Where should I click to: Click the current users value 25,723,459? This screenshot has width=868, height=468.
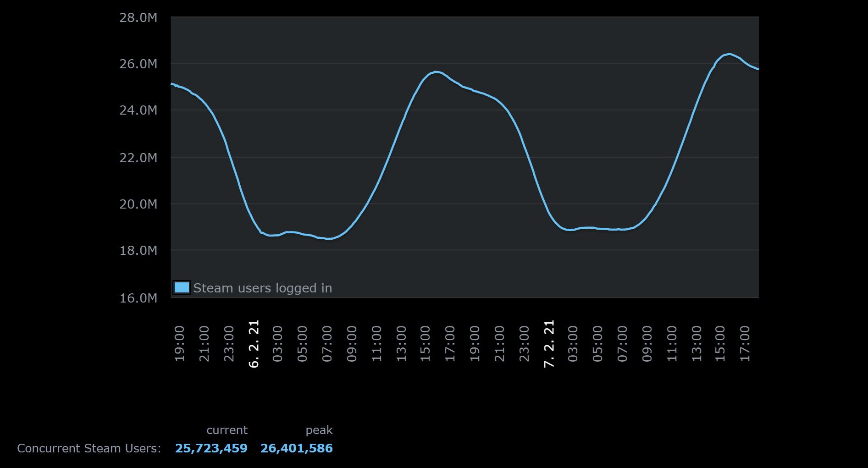[211, 448]
